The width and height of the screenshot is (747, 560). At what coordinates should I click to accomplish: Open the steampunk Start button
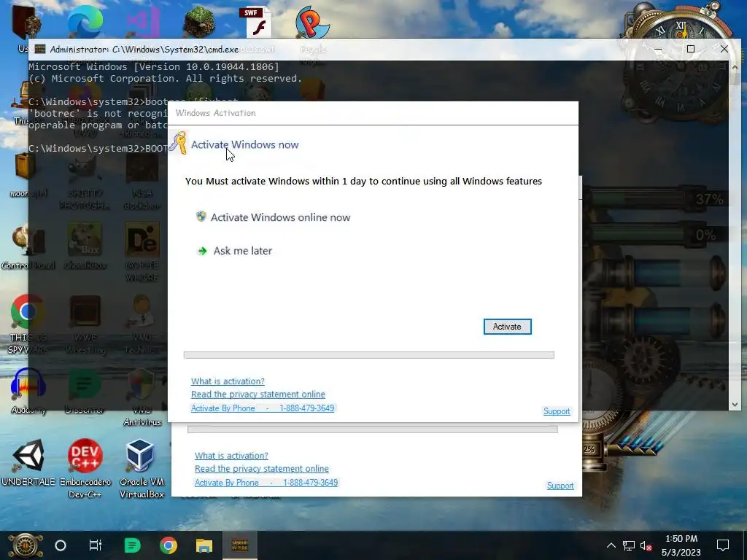click(25, 545)
